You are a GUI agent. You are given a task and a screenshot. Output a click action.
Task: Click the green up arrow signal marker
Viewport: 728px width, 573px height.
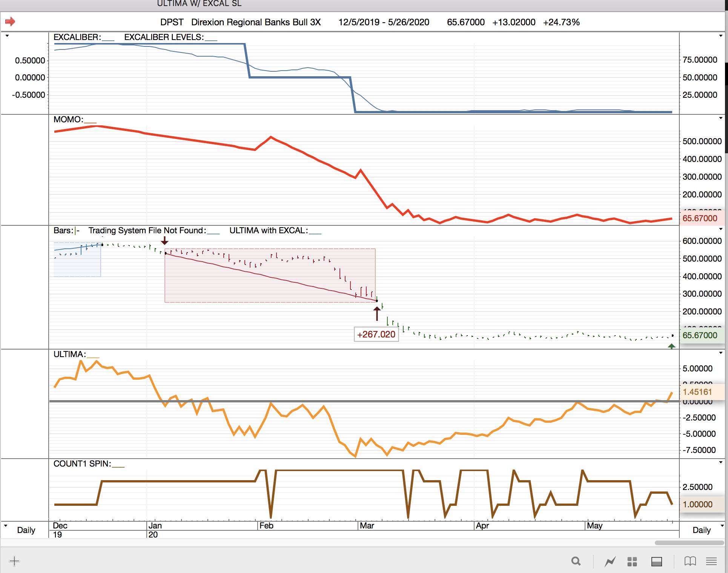click(671, 346)
